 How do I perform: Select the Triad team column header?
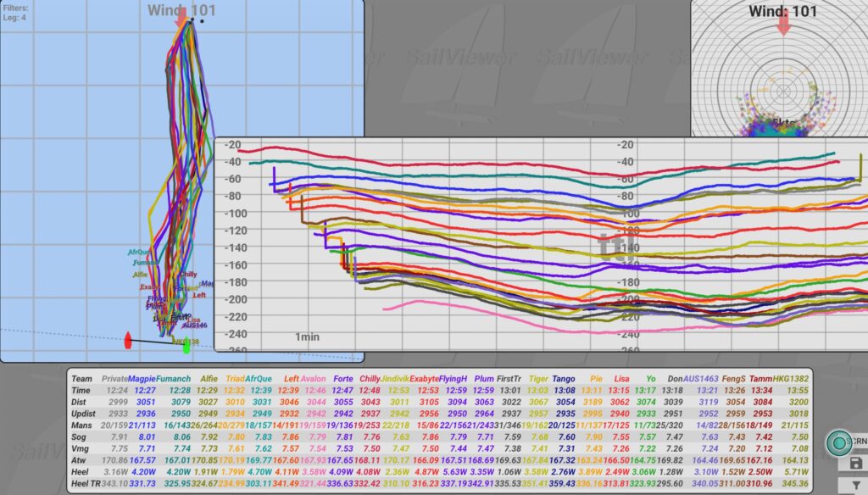235,379
